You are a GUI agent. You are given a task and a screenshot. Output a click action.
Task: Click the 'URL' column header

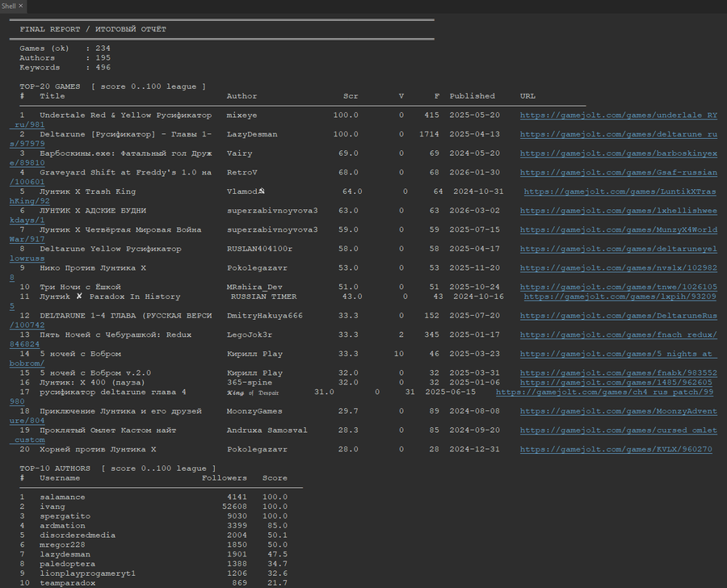coord(527,96)
